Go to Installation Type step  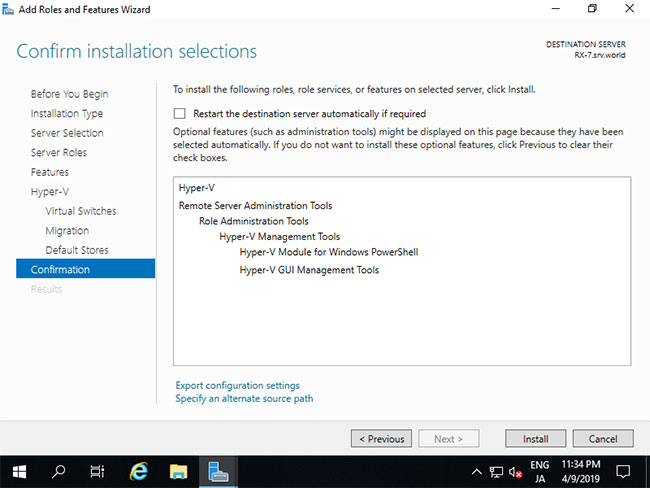coord(67,114)
